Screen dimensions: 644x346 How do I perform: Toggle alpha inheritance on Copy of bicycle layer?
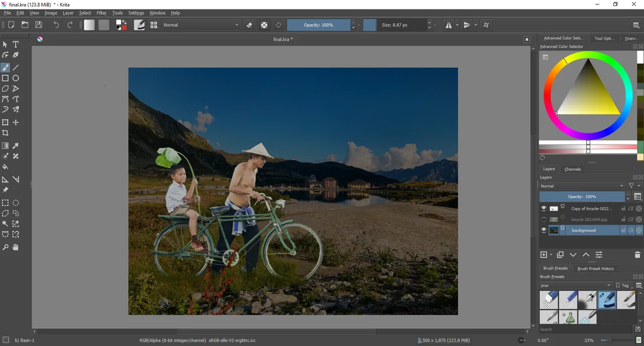(x=631, y=208)
